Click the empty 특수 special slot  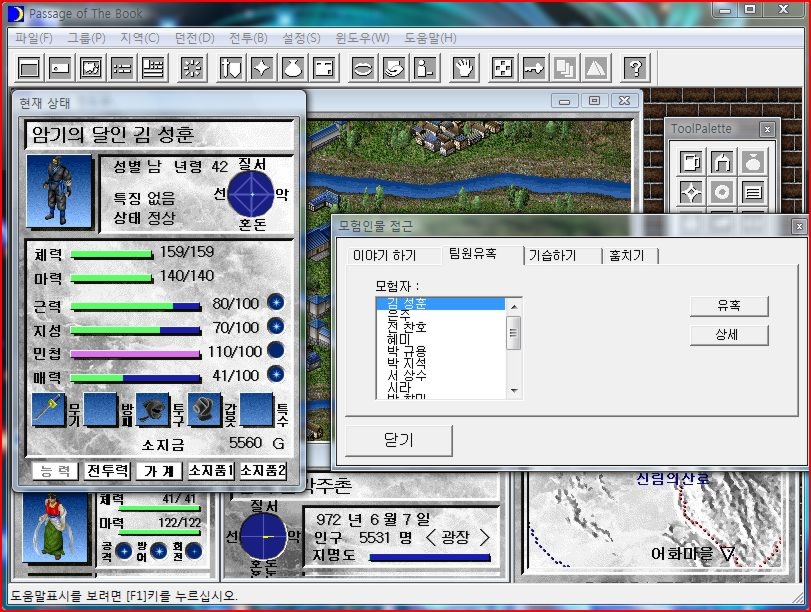(x=257, y=410)
